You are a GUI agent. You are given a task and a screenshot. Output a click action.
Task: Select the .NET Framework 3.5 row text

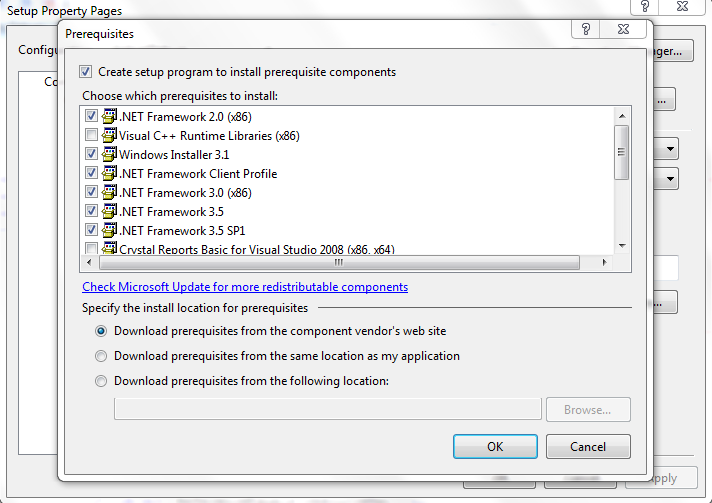click(171, 212)
